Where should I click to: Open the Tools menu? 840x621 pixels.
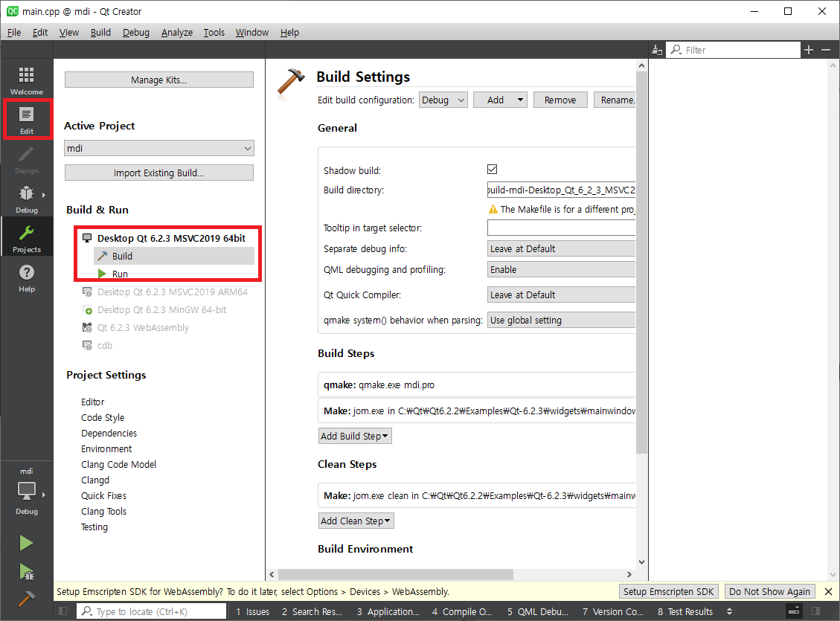click(214, 32)
